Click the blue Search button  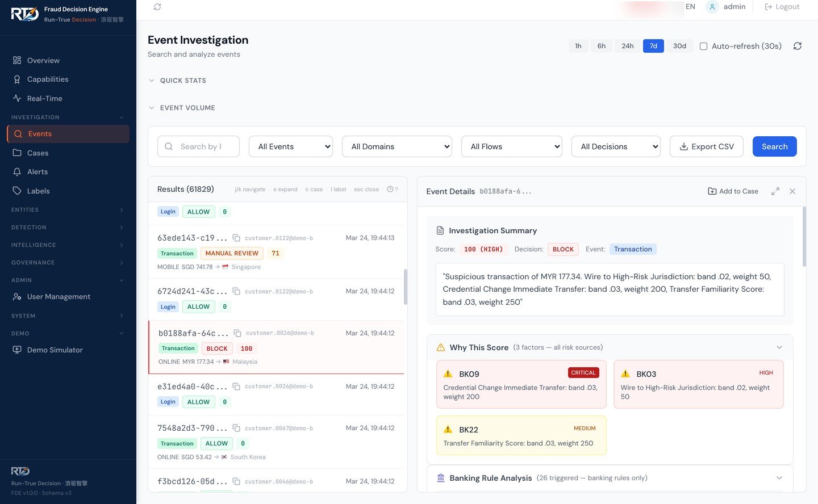(774, 146)
